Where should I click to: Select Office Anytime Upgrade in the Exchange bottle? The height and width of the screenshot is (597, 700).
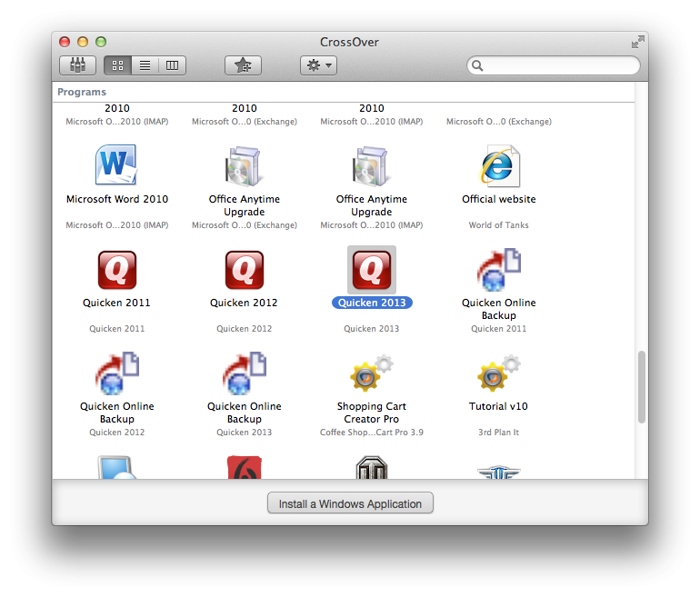coord(244,165)
